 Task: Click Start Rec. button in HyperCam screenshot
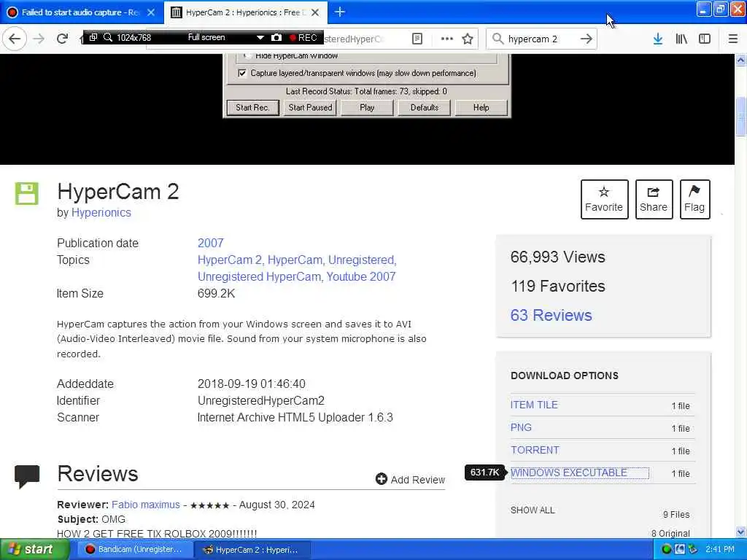(252, 108)
